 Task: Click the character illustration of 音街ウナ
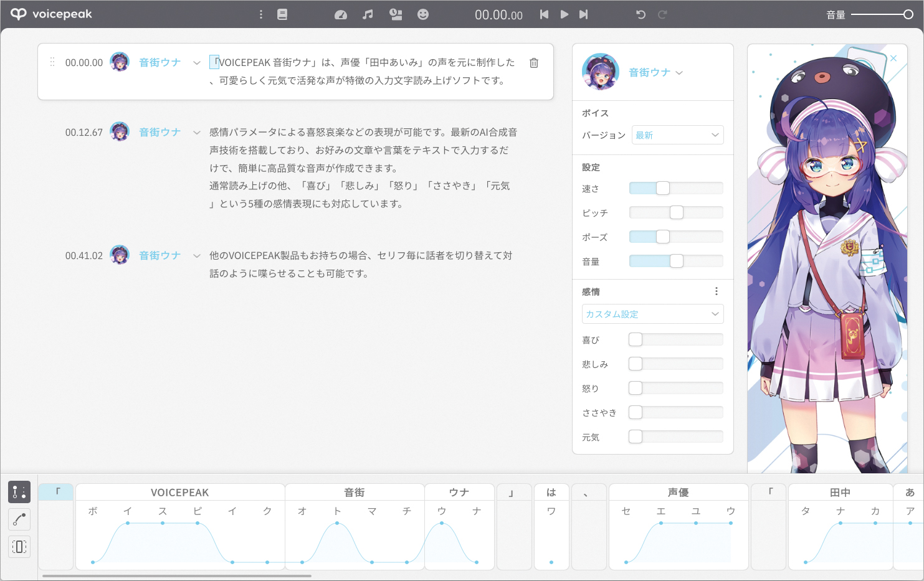827,258
